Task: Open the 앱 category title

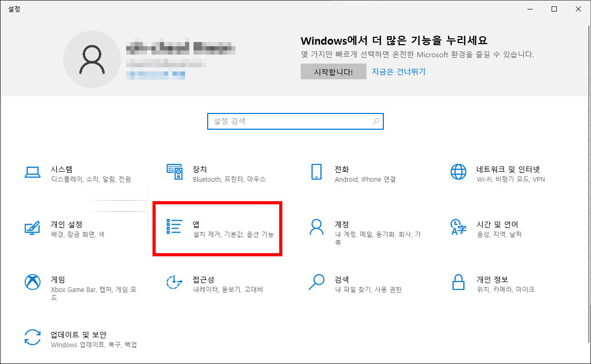Action: [196, 224]
